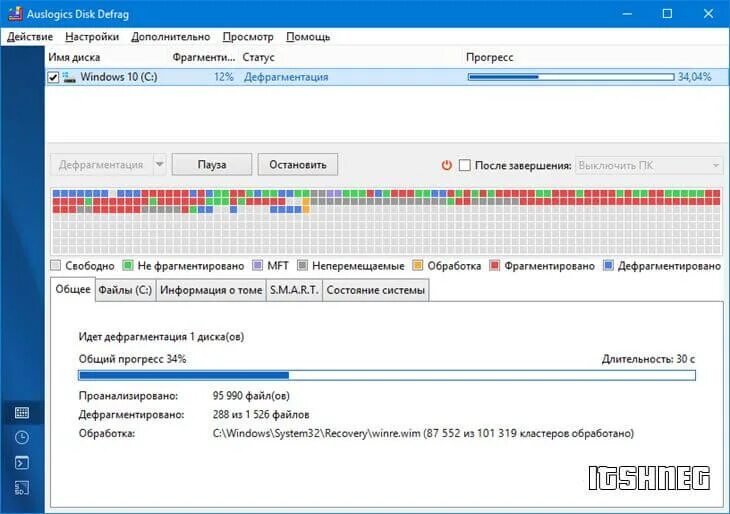Image resolution: width=730 pixels, height=514 pixels.
Task: Switch to the Информация о томе tab
Action: pyautogui.click(x=211, y=290)
